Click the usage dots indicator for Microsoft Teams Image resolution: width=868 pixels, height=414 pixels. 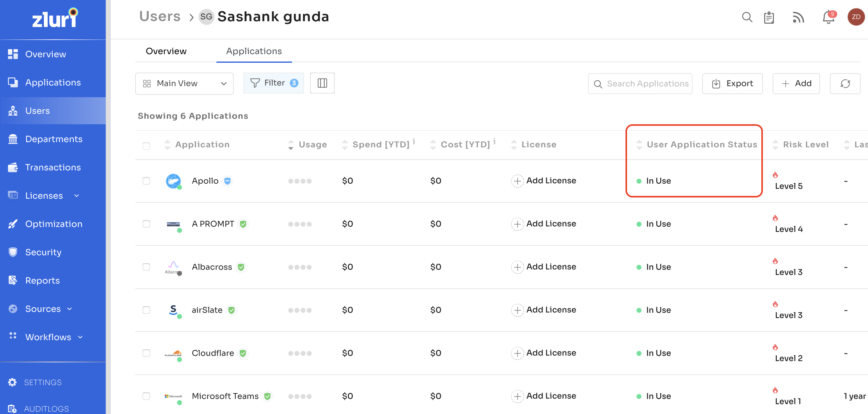pos(300,396)
